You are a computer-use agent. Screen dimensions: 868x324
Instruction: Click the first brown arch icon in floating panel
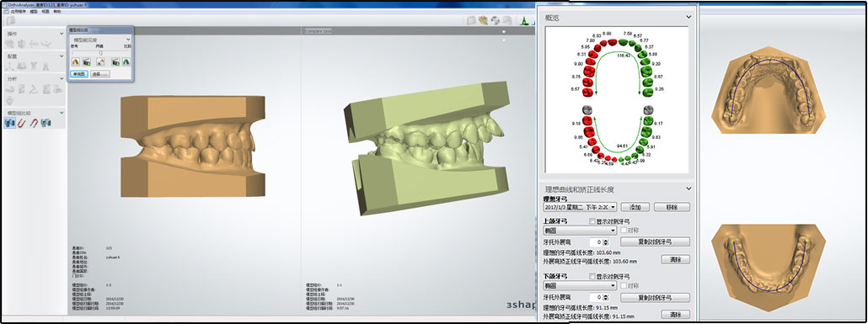coord(76,61)
